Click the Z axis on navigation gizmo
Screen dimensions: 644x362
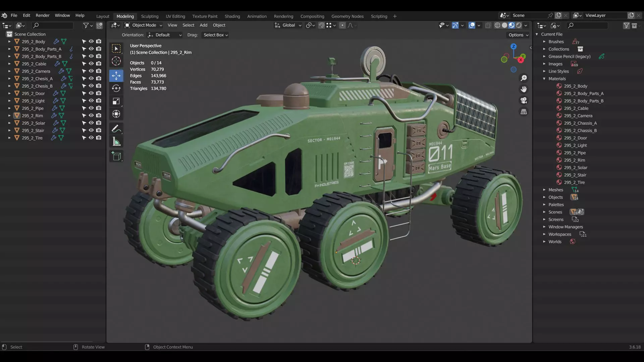coord(514,47)
